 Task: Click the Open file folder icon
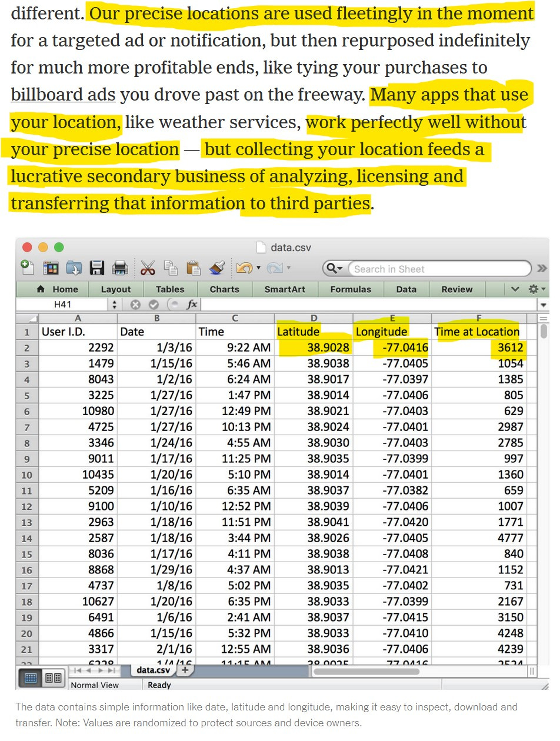74,268
